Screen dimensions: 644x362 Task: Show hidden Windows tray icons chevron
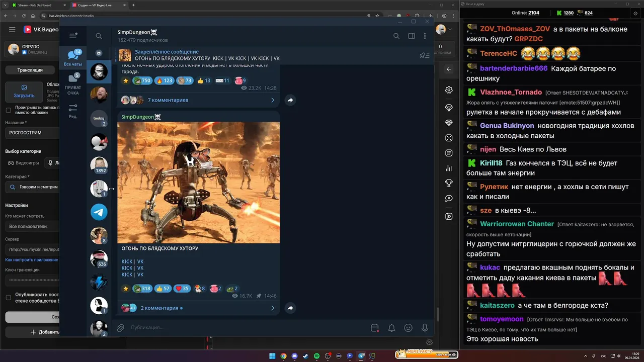click(586, 356)
